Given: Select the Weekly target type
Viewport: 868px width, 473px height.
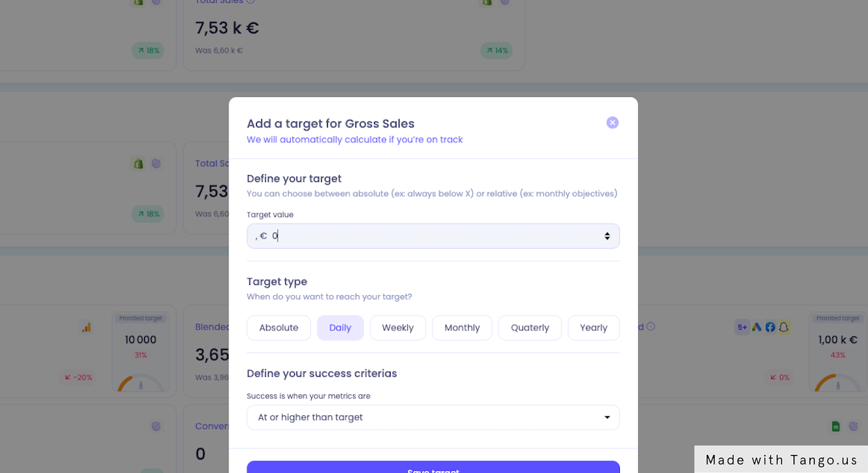Looking at the screenshot, I should click(398, 328).
